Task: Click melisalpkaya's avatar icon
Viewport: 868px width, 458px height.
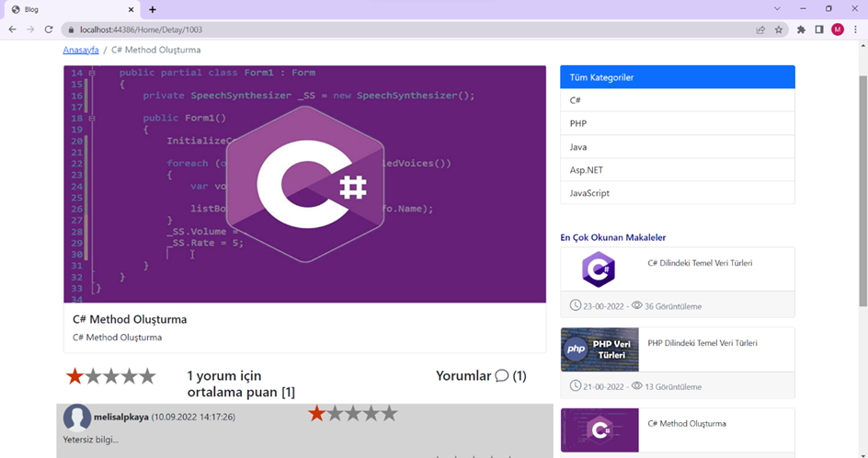Action: (x=77, y=417)
